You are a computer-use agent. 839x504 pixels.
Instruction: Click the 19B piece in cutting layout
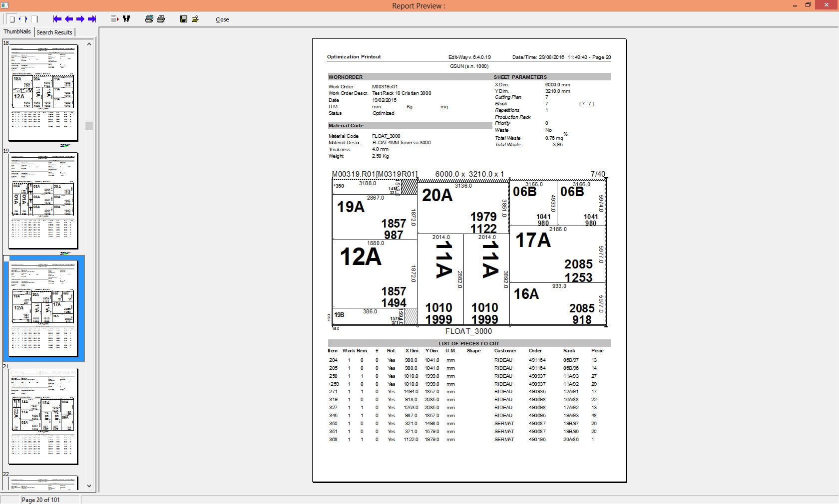368,316
